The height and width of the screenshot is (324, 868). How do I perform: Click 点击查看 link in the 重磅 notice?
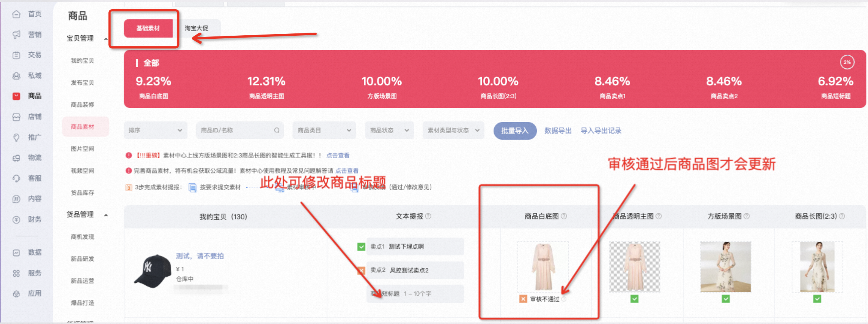pos(338,156)
